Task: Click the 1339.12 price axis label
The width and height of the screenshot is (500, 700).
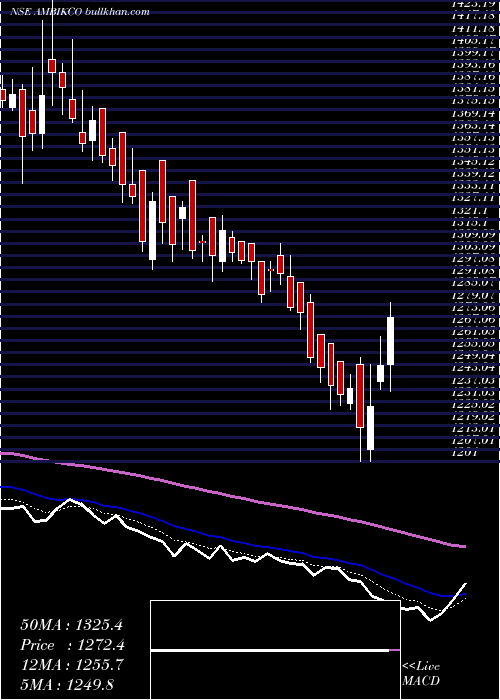Action: click(473, 174)
